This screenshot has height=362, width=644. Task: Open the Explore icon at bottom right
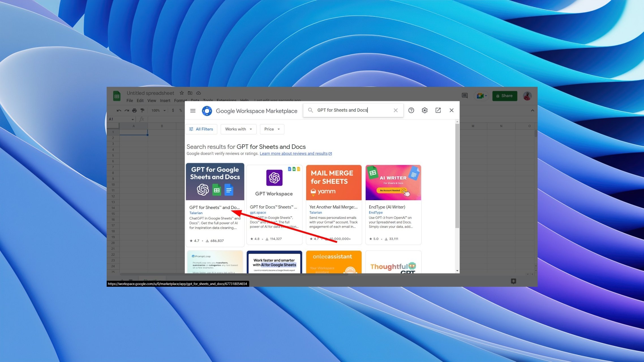[514, 281]
